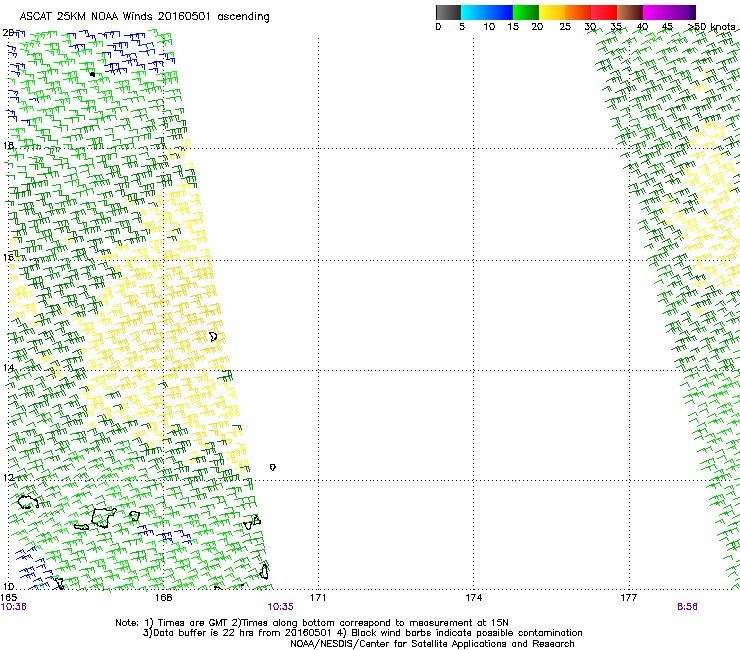Click the 'NOAA/NESDIS/Center for Satellite Applications and Research' credit

click(432, 644)
